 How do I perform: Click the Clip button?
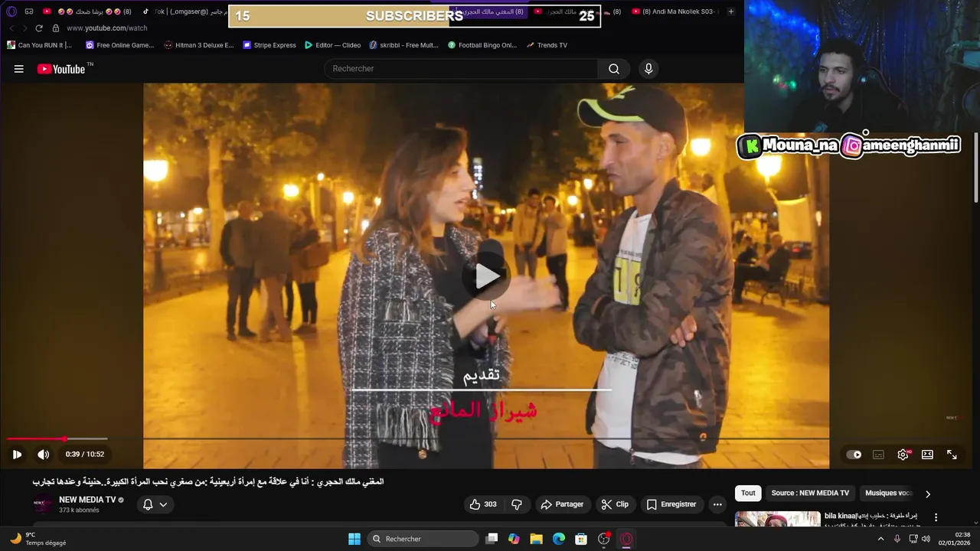(x=615, y=504)
